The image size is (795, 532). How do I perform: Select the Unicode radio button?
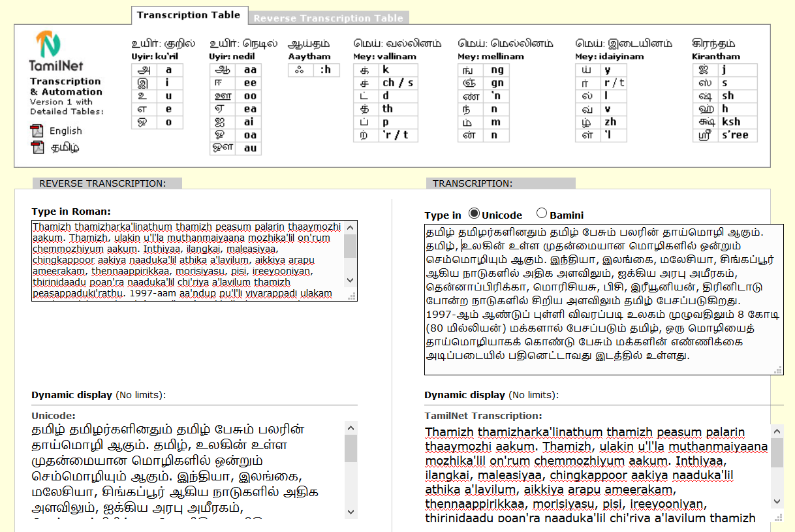(x=474, y=213)
